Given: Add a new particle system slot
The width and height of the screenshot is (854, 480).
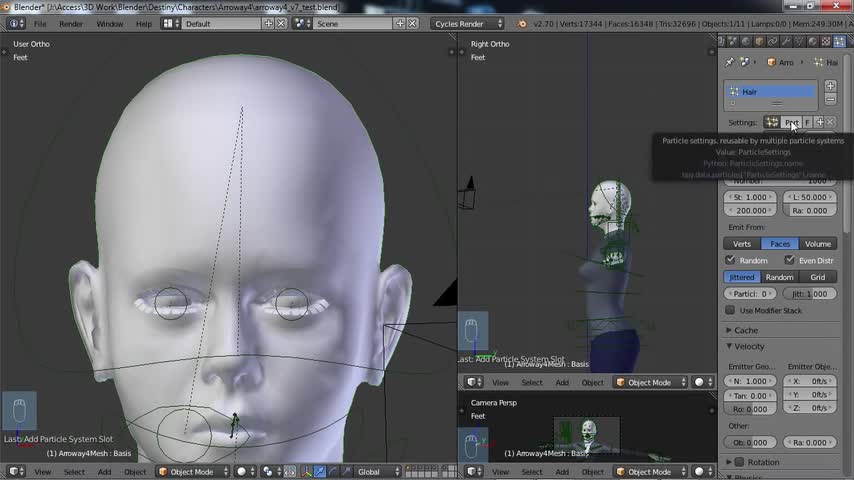Looking at the screenshot, I should tap(830, 86).
